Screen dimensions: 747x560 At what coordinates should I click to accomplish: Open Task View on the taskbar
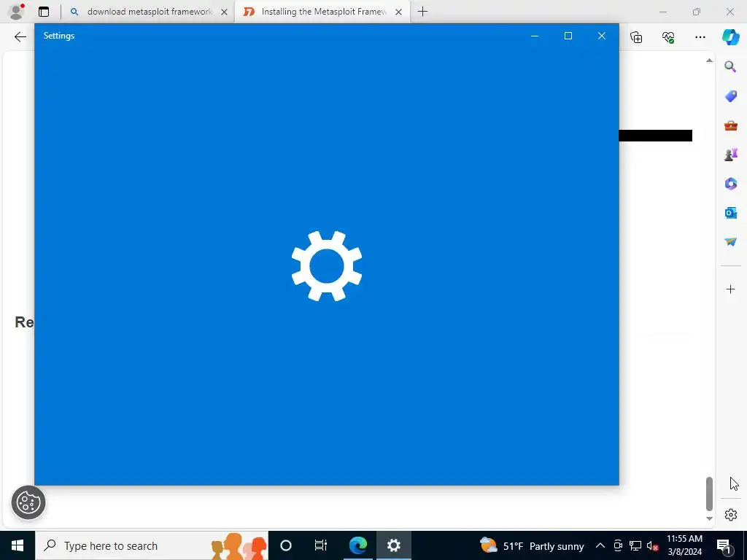click(321, 545)
